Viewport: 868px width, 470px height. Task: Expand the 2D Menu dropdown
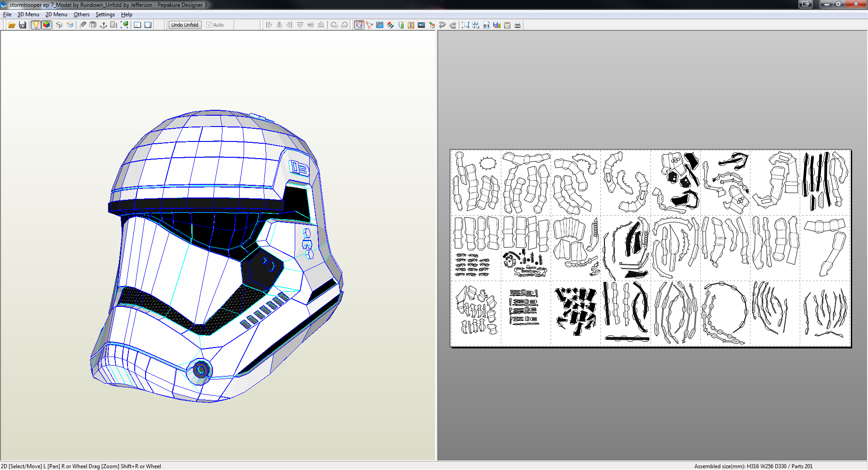(x=56, y=14)
